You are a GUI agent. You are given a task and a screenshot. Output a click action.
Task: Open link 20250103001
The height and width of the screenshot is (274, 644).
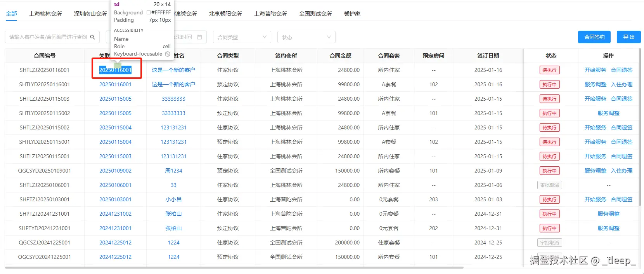[x=115, y=199]
